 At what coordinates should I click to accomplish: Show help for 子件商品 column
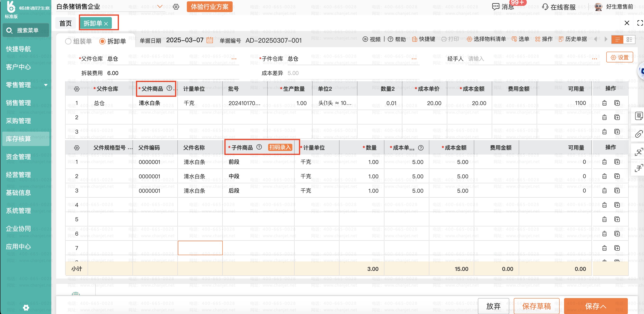click(259, 147)
